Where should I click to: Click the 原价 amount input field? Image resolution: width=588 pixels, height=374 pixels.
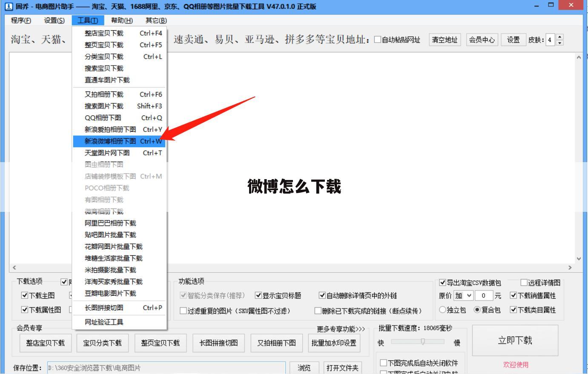tap(484, 295)
